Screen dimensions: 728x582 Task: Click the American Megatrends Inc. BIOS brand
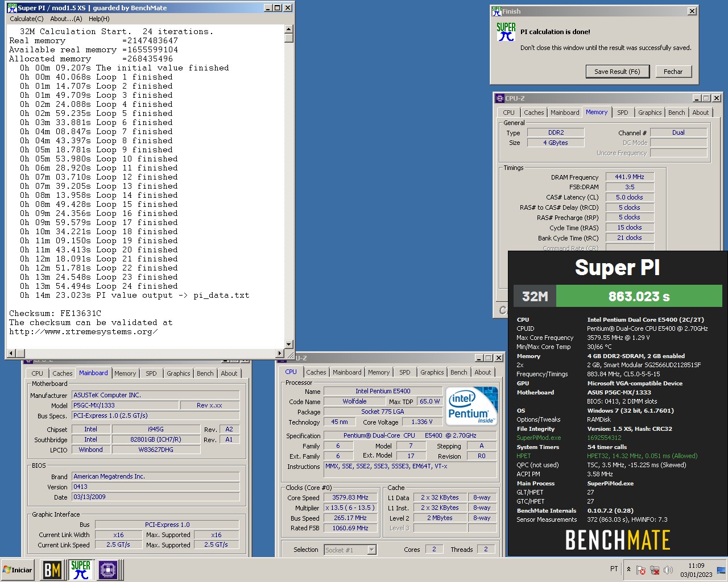click(x=155, y=476)
